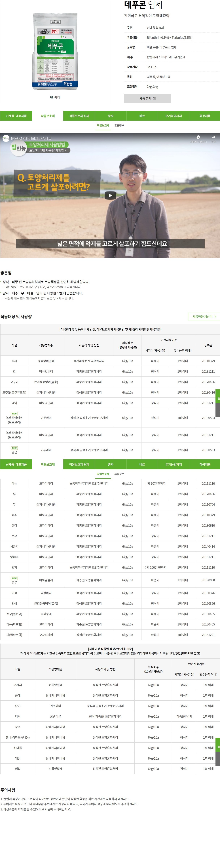220x868 pixels.
Task: Switch to the 혼용정보 tab above the video
Action: [119, 126]
